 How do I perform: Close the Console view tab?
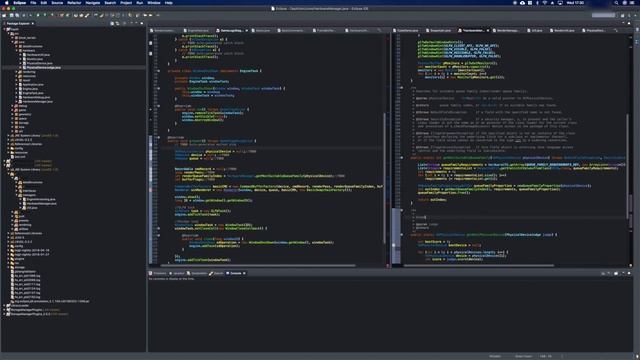(244, 273)
